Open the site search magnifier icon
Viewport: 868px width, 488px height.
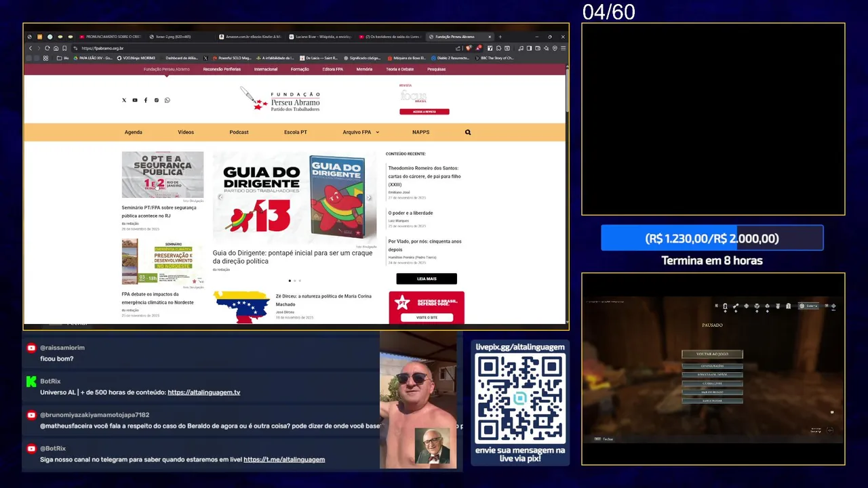pyautogui.click(x=468, y=132)
